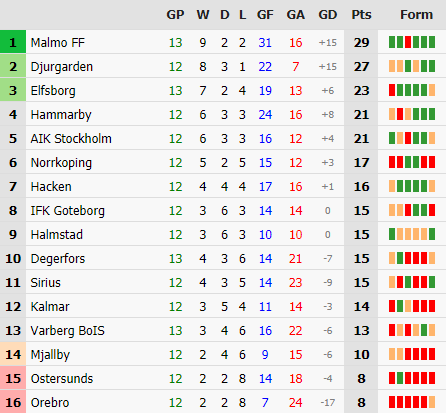Open the IFK Goteborg team page

(x=68, y=211)
